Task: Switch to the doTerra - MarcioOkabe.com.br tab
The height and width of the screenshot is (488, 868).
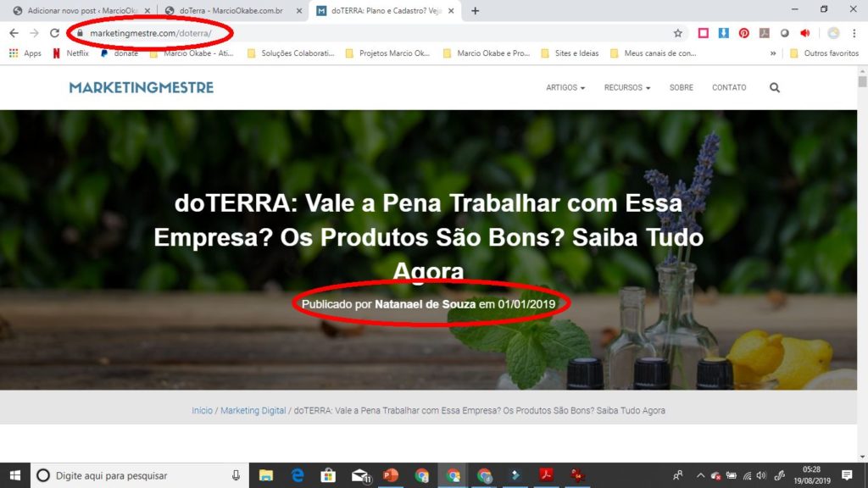Action: pos(231,10)
